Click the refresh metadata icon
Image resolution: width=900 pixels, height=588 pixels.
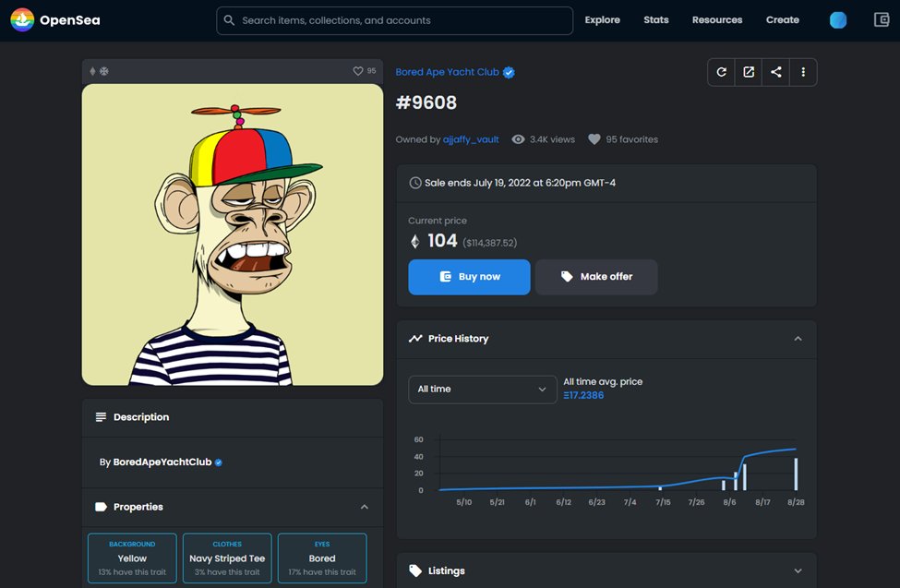click(722, 72)
